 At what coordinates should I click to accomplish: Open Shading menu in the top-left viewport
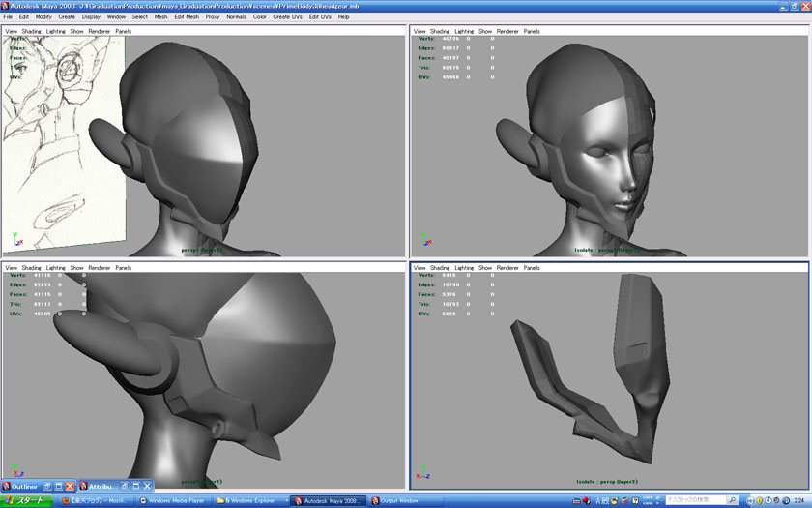click(x=32, y=31)
